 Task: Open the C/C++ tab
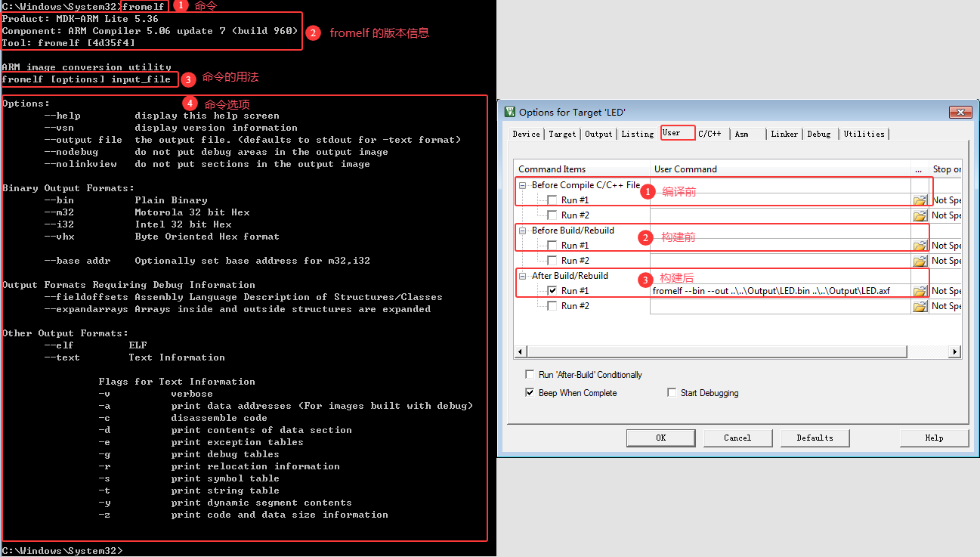[x=709, y=134]
